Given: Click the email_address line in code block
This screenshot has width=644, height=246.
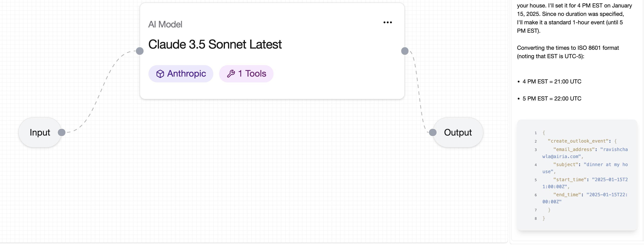Looking at the screenshot, I should point(585,153).
